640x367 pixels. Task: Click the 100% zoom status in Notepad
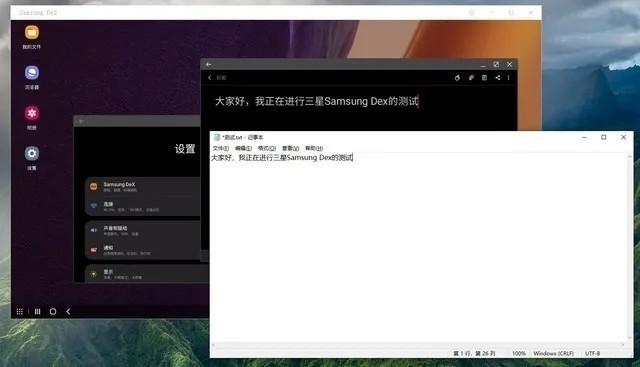pos(519,354)
